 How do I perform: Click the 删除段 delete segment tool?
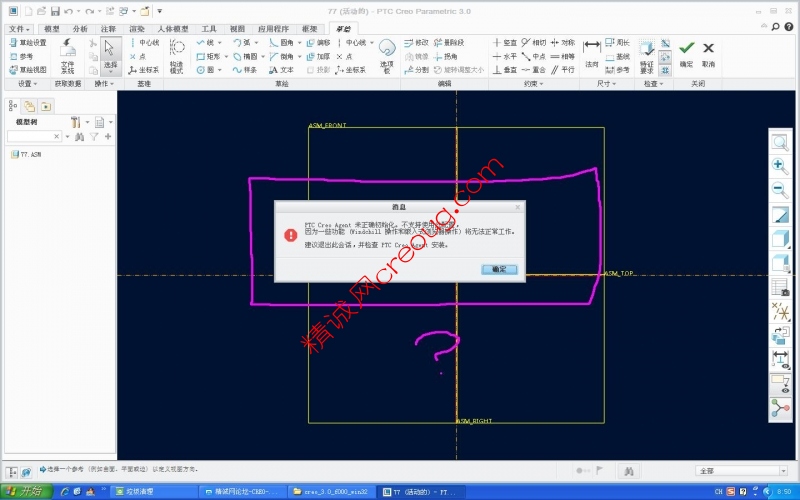pos(449,43)
